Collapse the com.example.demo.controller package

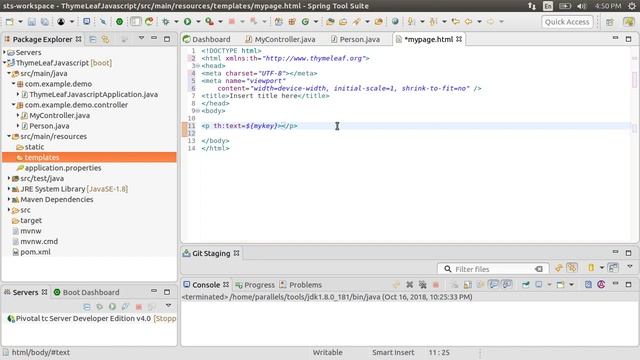pos(13,105)
